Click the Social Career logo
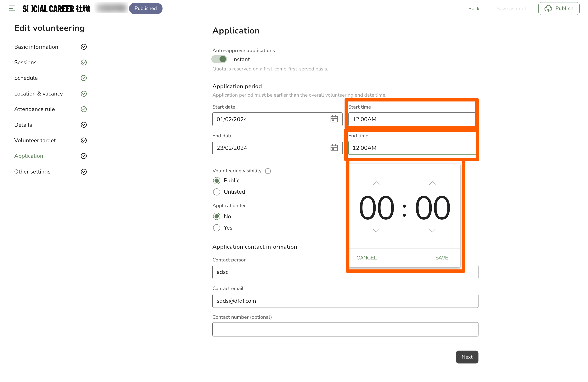 pos(56,9)
